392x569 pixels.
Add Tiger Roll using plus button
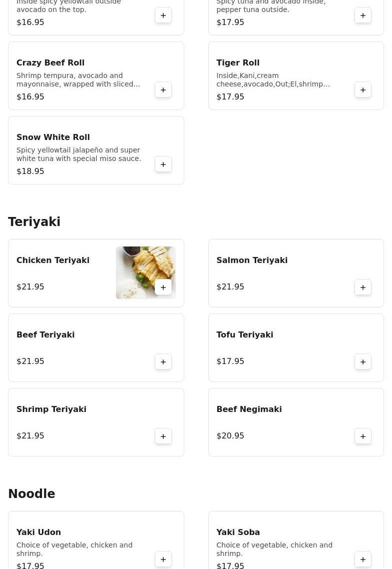click(363, 90)
